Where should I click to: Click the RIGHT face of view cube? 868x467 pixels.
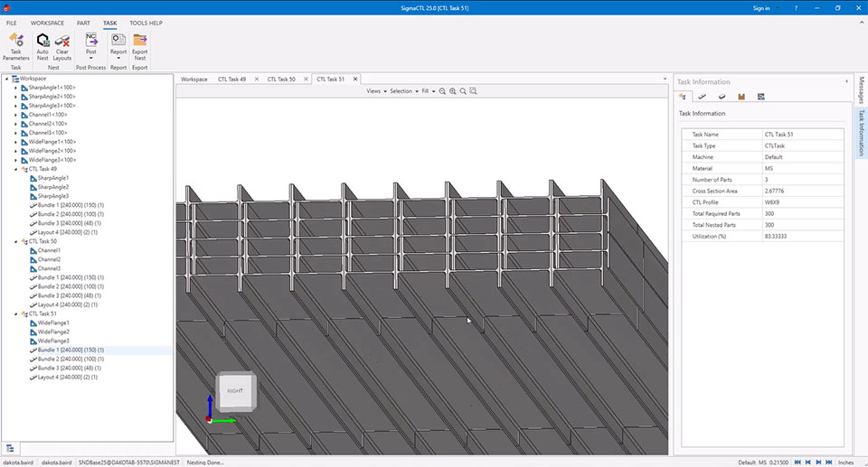(x=235, y=390)
